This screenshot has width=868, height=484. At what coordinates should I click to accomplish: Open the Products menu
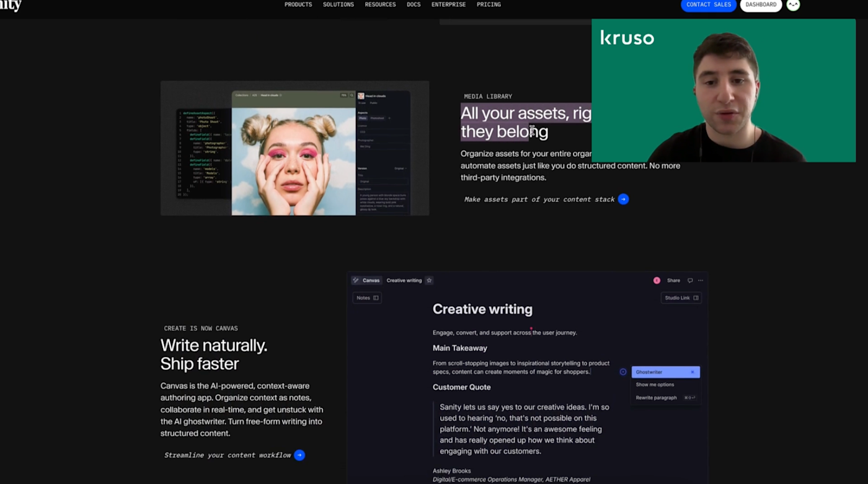point(298,4)
